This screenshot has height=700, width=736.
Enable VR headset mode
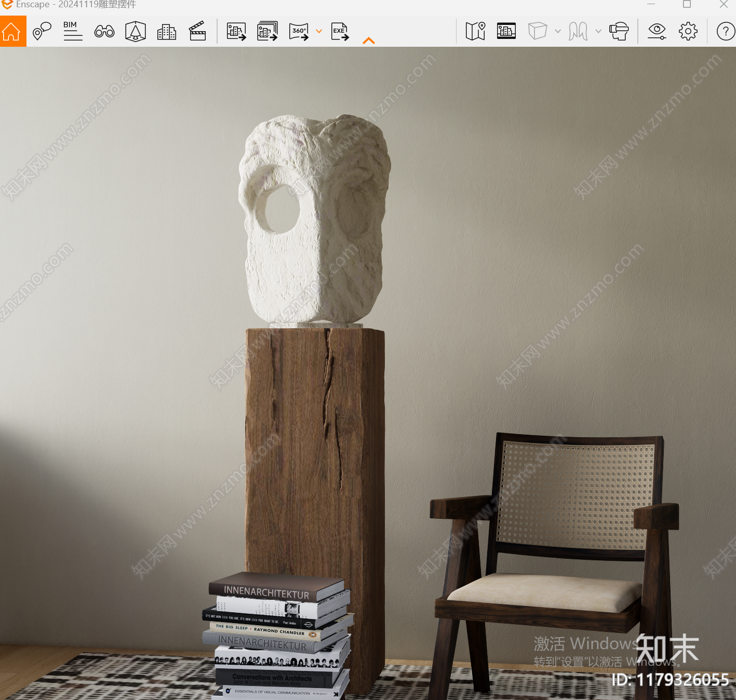[619, 31]
